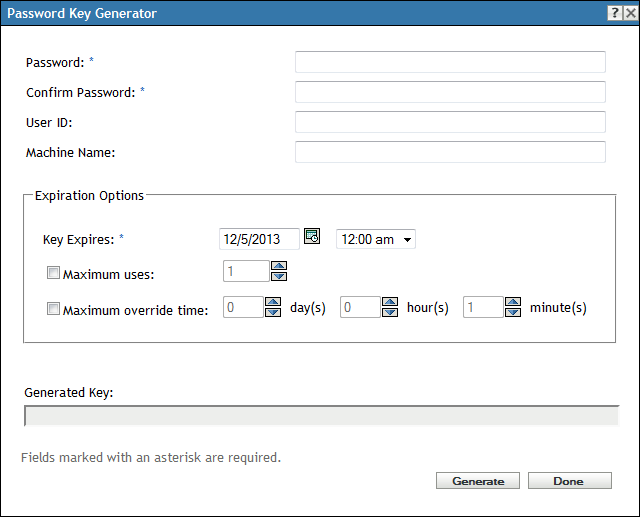This screenshot has height=517, width=640.
Task: Enable the Maximum override time checkbox
Action: (x=53, y=309)
